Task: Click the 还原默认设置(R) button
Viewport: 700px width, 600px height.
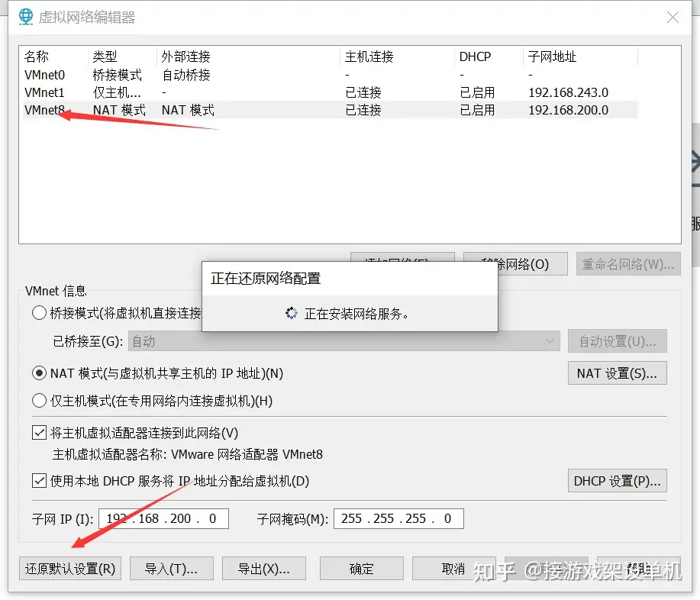Action: click(70, 568)
